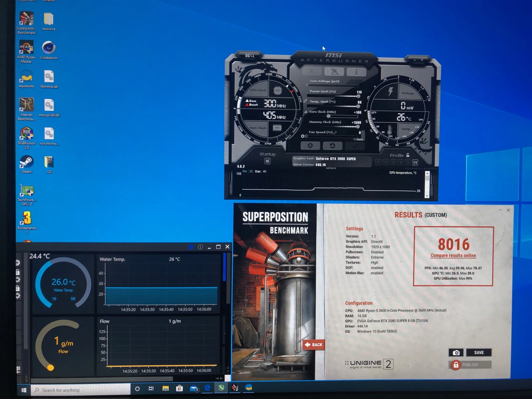The width and height of the screenshot is (532, 399).
Task: Click Afterburner OC Q search button
Action: point(249,55)
